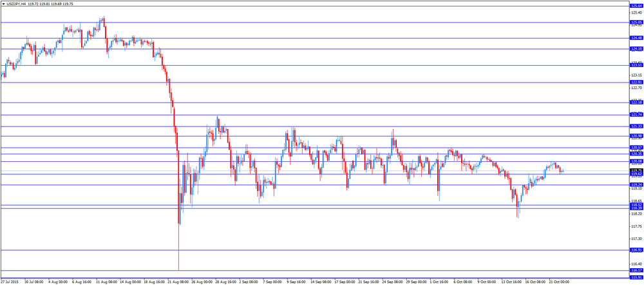
Task: Click the 9 Oct 00:00 time label
Action: [487, 282]
